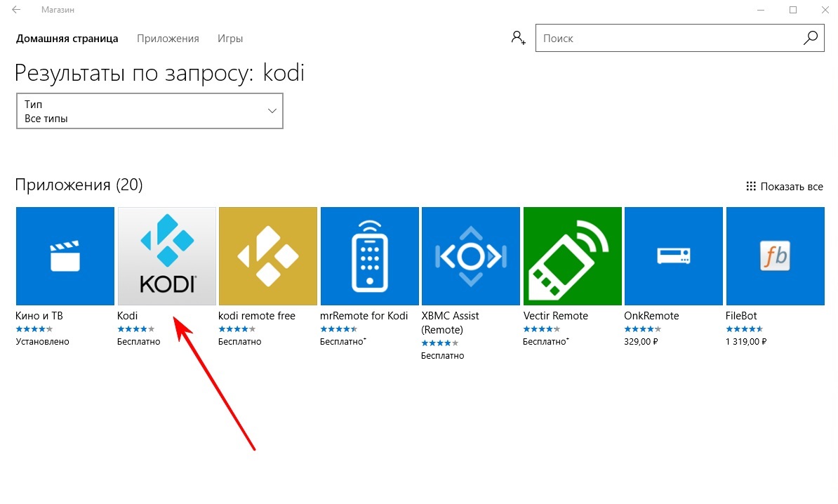Click the star rating under Kodi
Viewport: 838px width, 504px height.
tap(135, 329)
